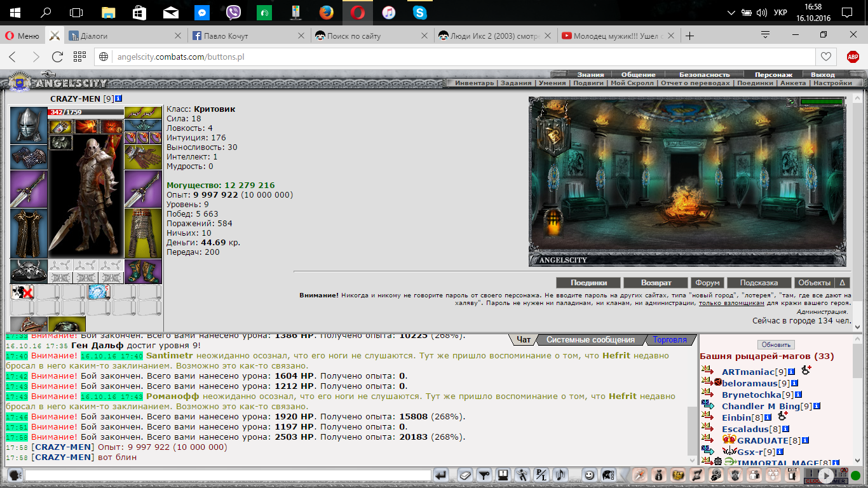The image size is (868, 488).
Task: Open the Персонаж top menu
Action: coord(773,74)
